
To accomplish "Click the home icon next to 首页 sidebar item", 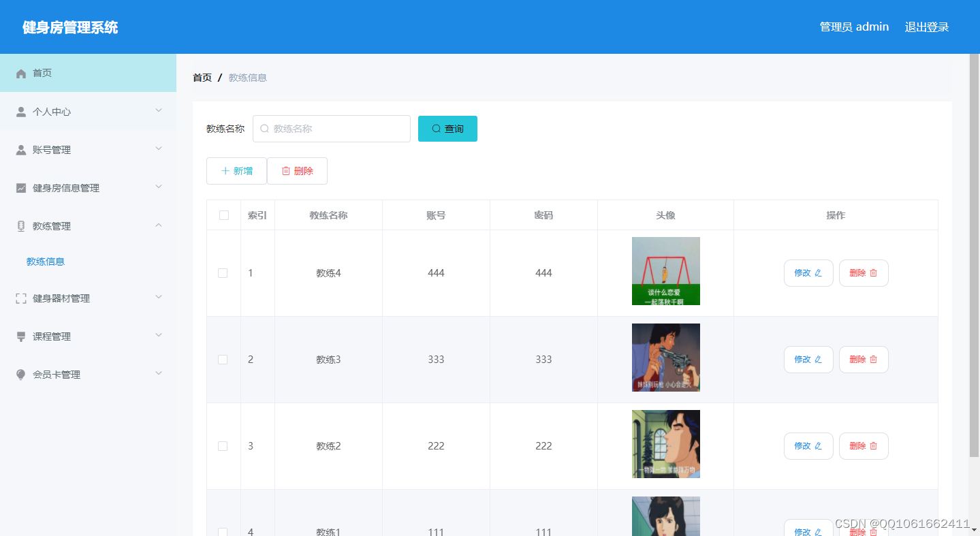I will (x=21, y=72).
